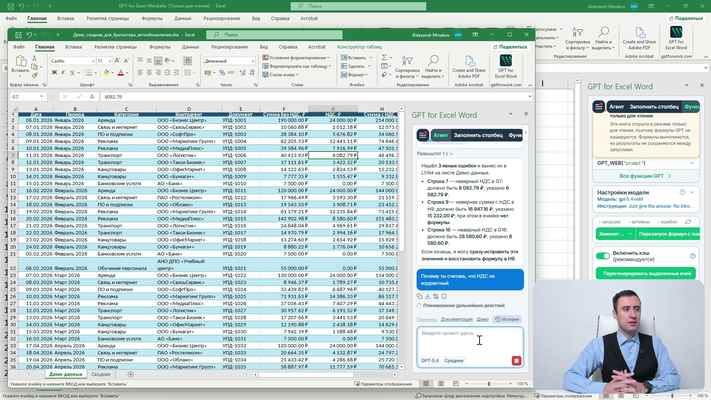Viewport: 711px width, 400px height.
Task: Select Заполнить столбец tab in front GPT panel
Action: [x=478, y=135]
